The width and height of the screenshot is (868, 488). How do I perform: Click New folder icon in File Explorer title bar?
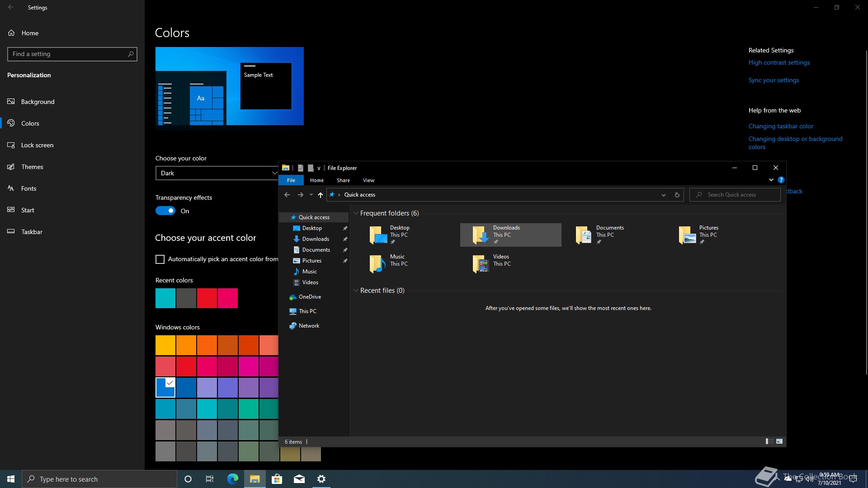click(x=311, y=168)
